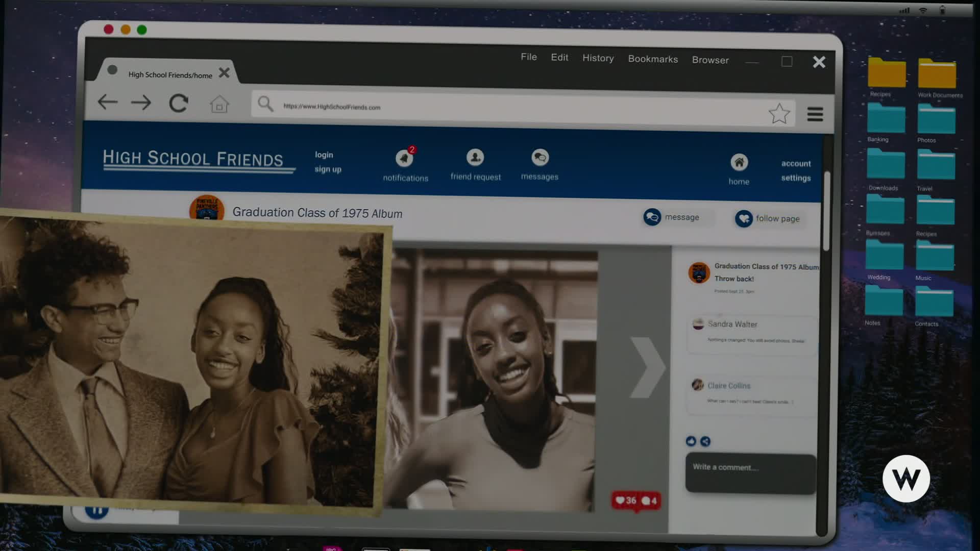Open the Bookmarks menu
The width and height of the screenshot is (980, 551).
pos(653,59)
